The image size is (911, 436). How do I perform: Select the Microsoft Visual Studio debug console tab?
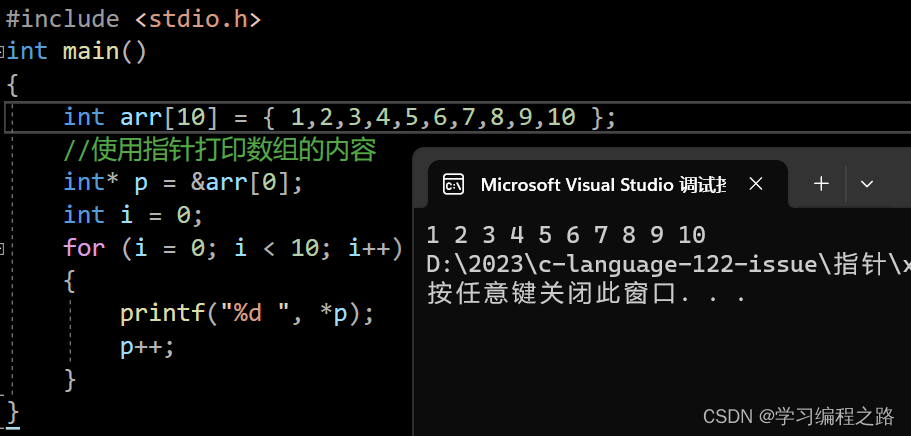pyautogui.click(x=608, y=184)
